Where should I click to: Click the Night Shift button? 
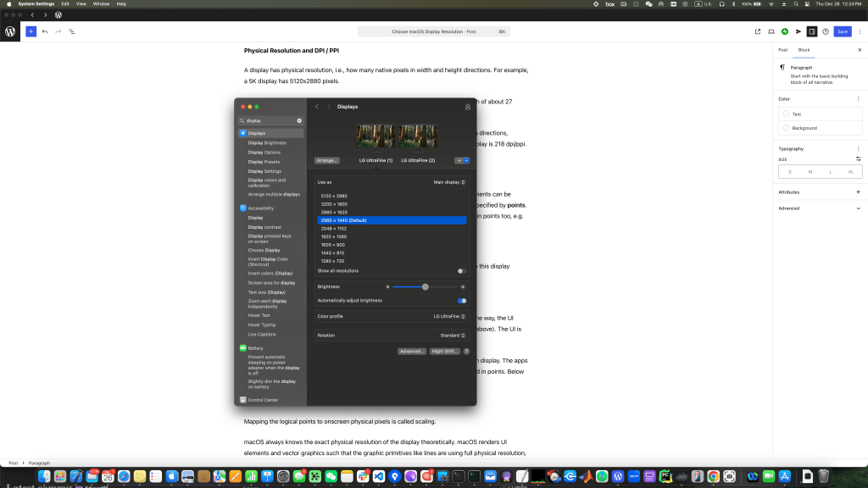coord(445,351)
